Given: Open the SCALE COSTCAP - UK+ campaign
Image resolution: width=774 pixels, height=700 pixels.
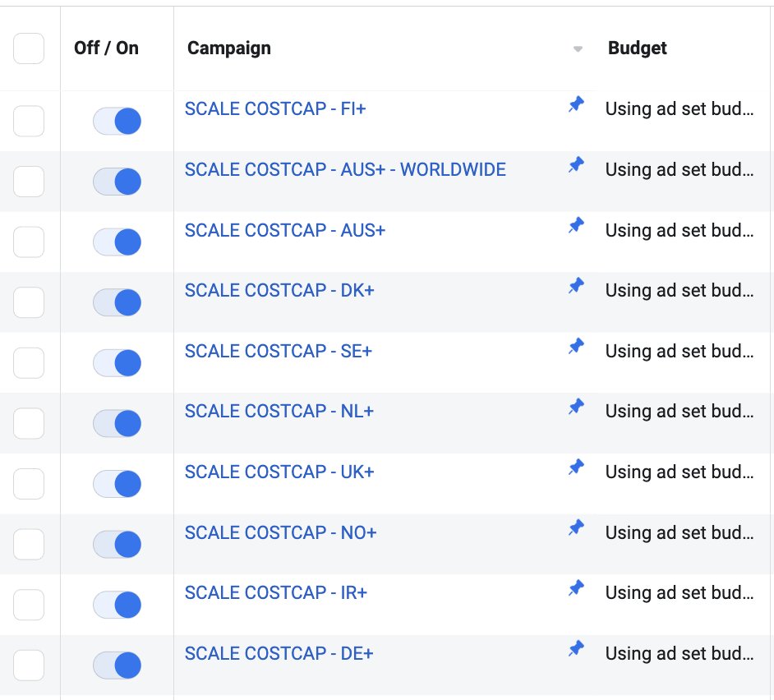Looking at the screenshot, I should click(x=279, y=472).
